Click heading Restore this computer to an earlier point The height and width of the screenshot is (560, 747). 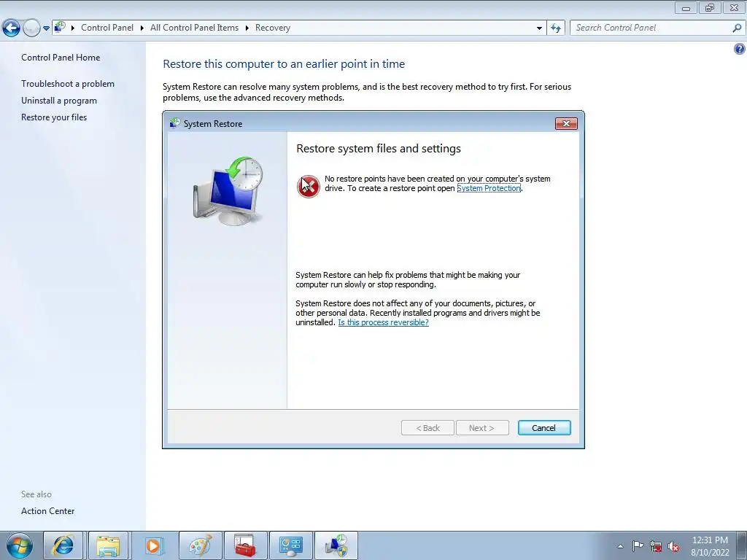tap(284, 64)
